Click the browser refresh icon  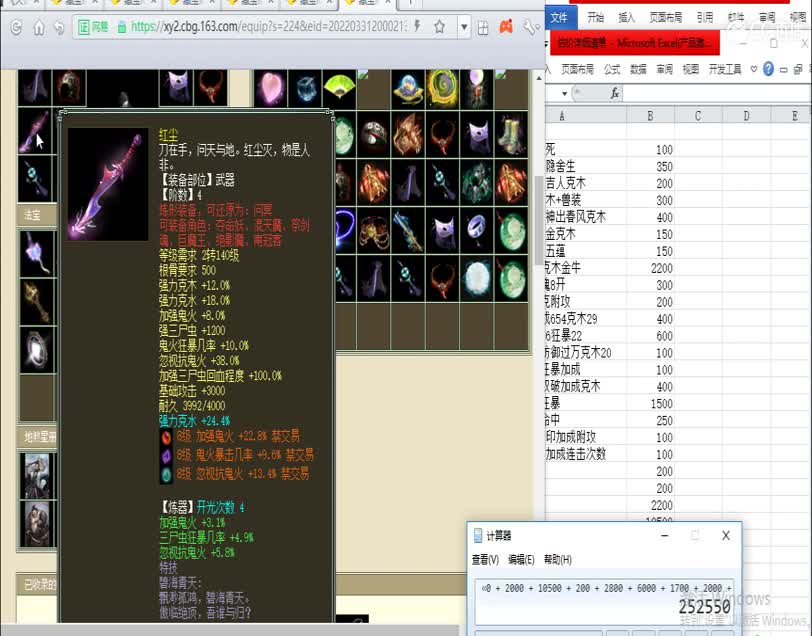point(16,27)
